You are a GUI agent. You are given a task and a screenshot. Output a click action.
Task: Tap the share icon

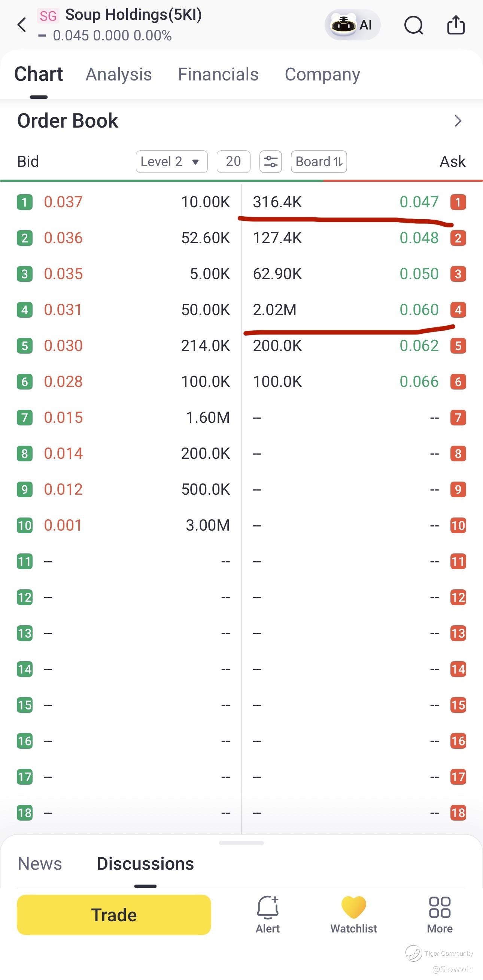456,25
